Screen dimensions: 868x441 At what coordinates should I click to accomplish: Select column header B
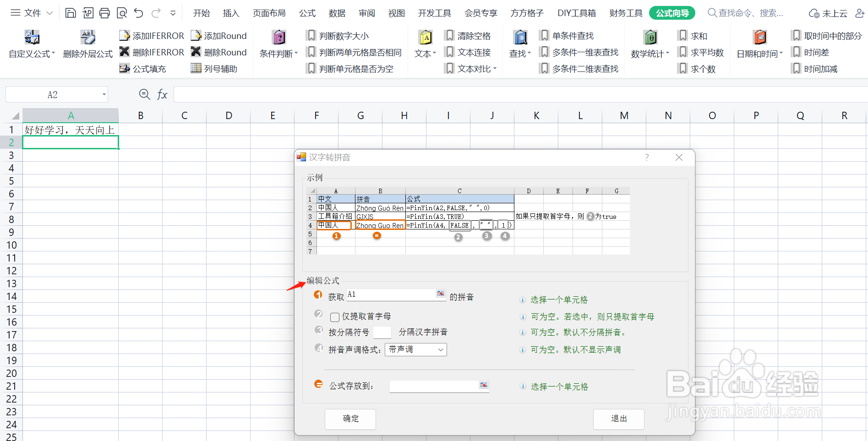[141, 115]
